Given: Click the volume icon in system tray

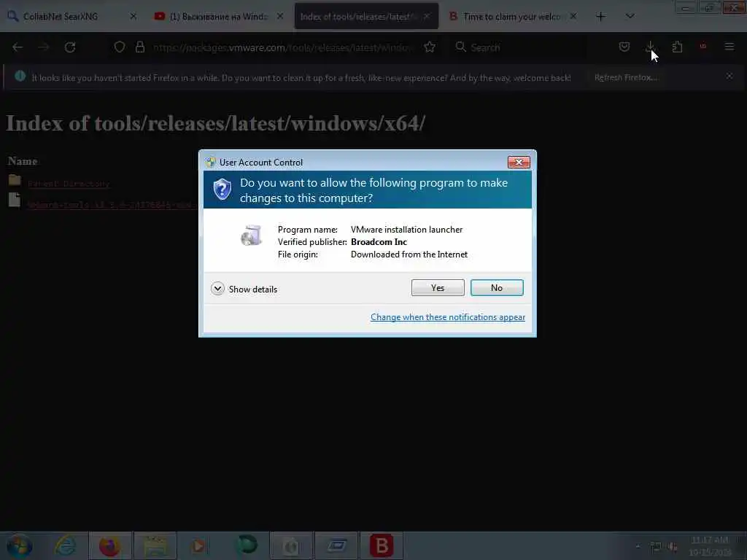Looking at the screenshot, I should pyautogui.click(x=672, y=547).
